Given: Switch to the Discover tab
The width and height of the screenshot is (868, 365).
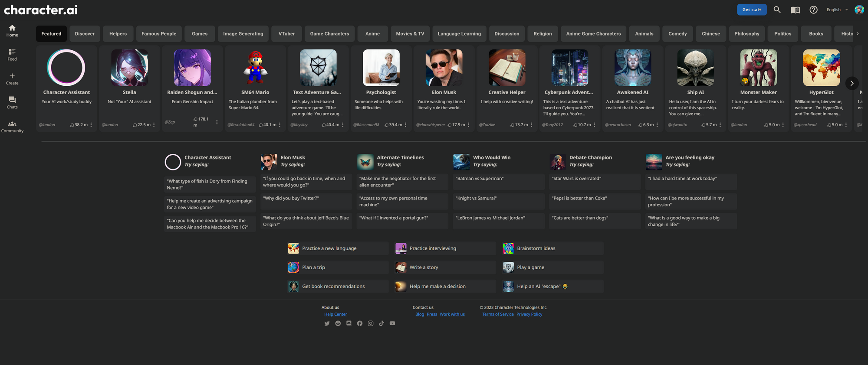Looking at the screenshot, I should coord(85,34).
